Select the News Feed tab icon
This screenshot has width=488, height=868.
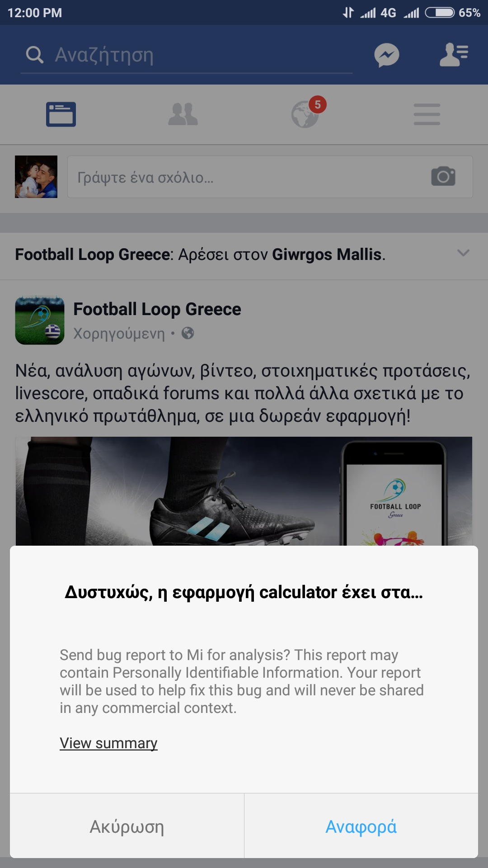pyautogui.click(x=61, y=114)
